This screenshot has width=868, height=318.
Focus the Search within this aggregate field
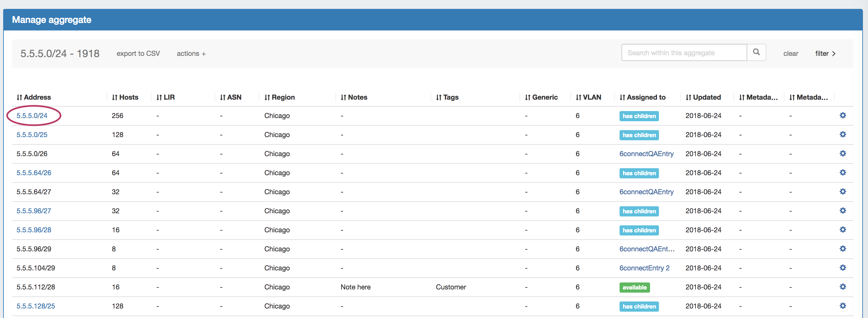pos(684,53)
